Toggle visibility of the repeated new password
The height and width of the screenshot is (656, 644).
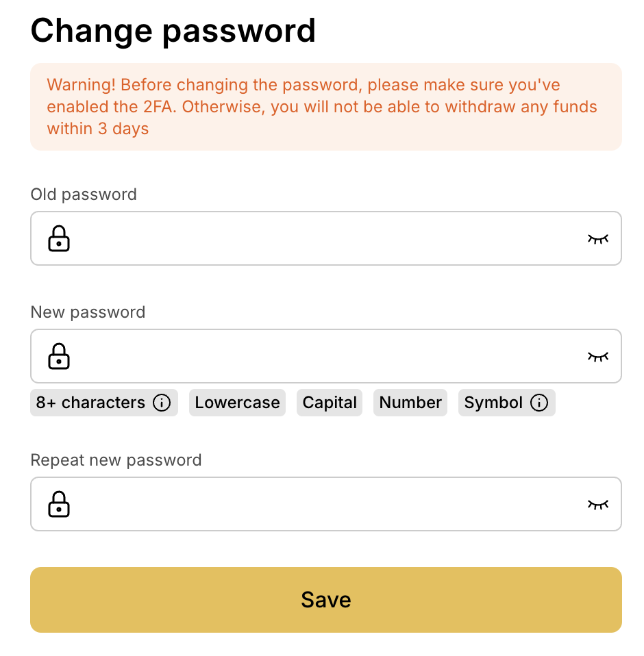pyautogui.click(x=598, y=505)
